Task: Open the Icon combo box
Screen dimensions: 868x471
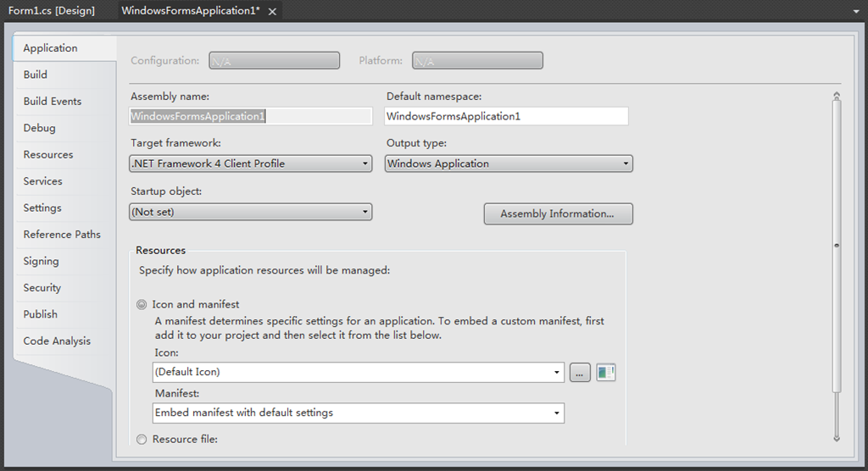Action: [359, 372]
